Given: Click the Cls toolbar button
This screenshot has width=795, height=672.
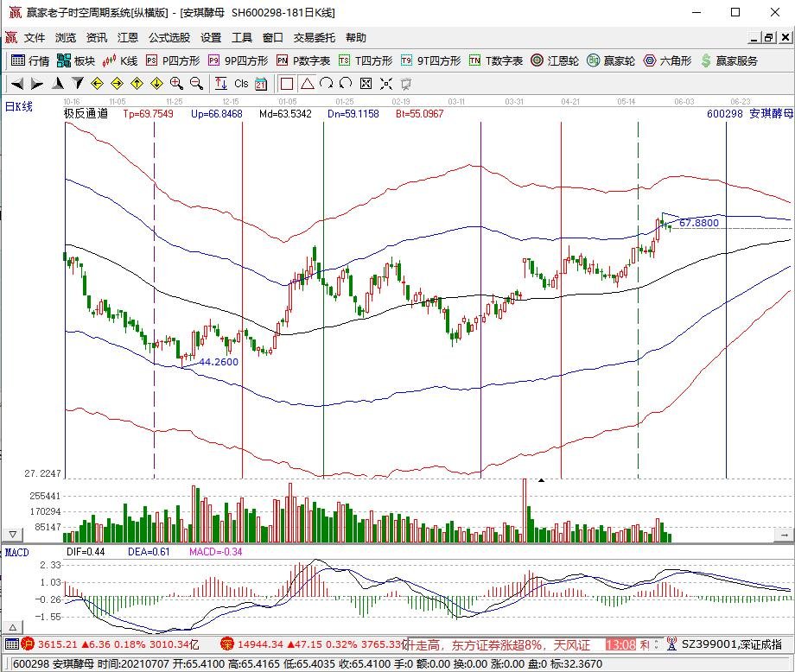Looking at the screenshot, I should click(241, 84).
